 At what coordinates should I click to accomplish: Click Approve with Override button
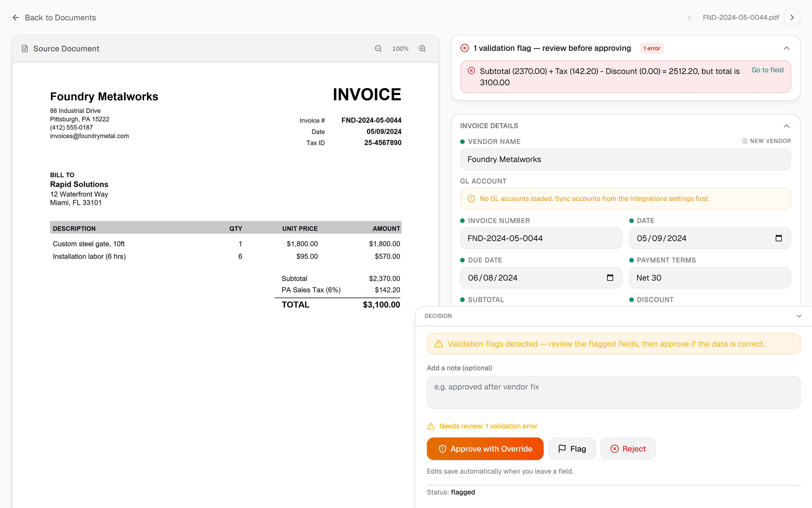tap(485, 449)
